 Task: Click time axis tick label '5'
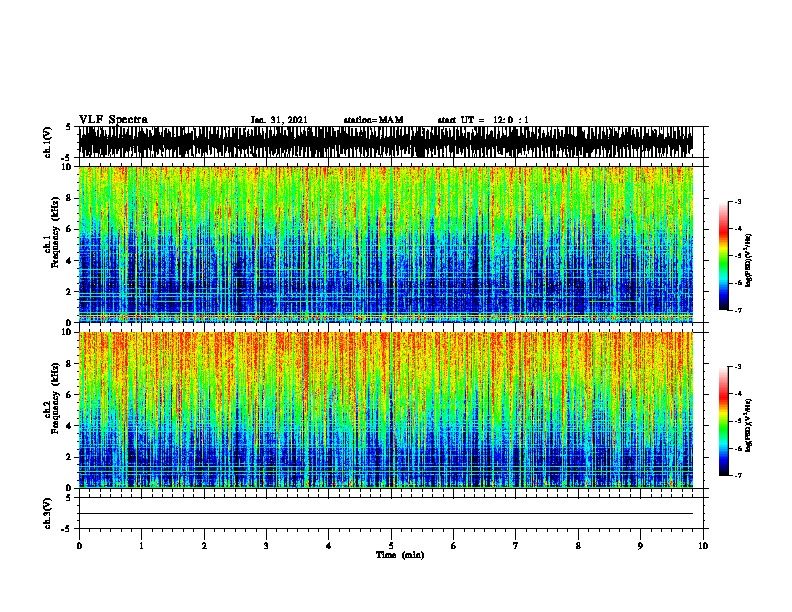coord(391,546)
